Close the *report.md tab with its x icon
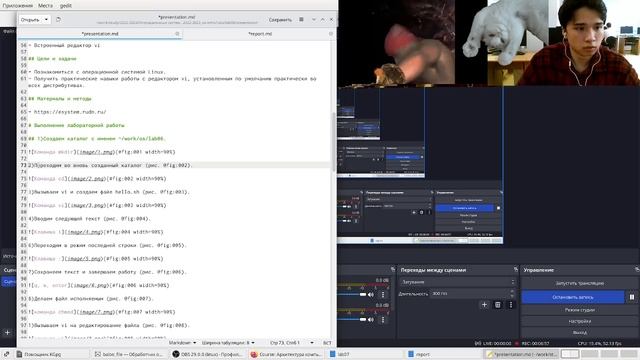 [x=331, y=34]
